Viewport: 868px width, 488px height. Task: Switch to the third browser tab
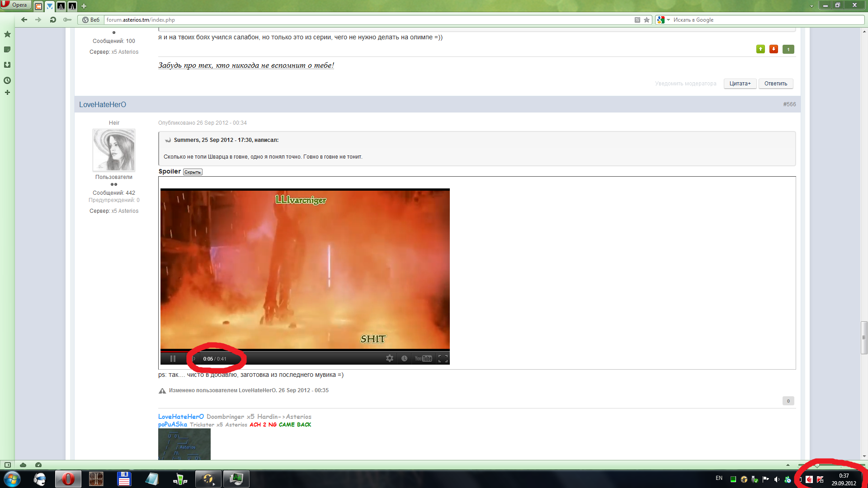(61, 6)
